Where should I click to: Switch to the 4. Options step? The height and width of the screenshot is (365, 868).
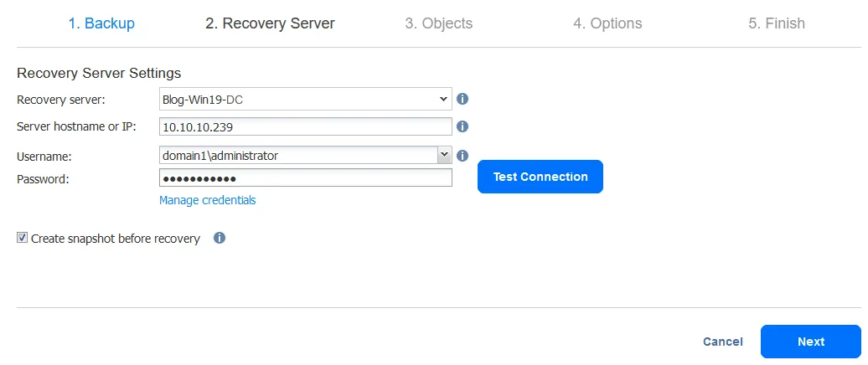coord(607,23)
